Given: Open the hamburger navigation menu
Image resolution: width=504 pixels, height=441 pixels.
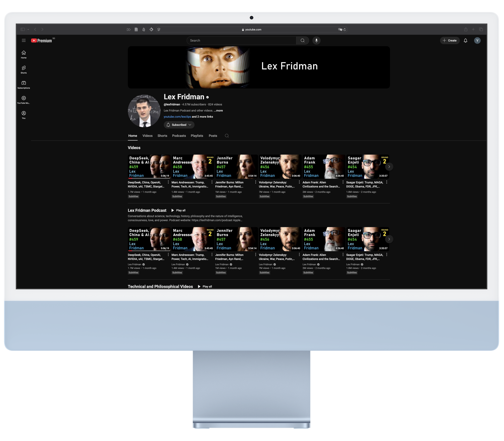Looking at the screenshot, I should point(24,40).
